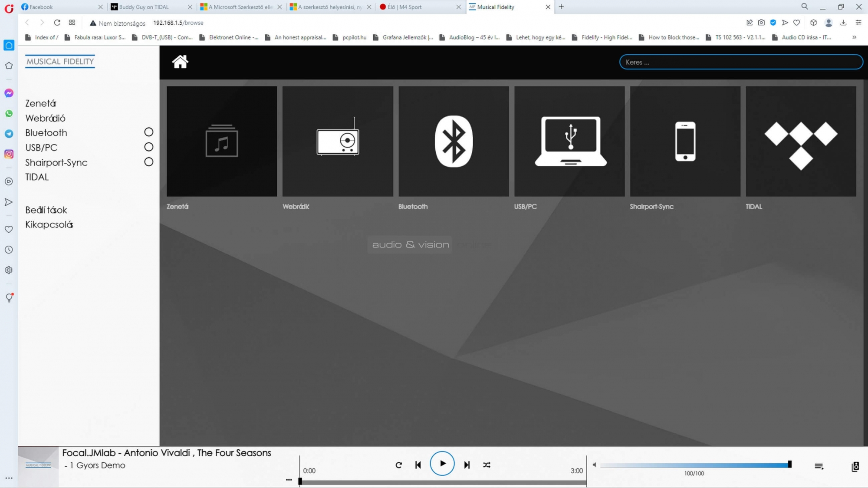Select Shairport-Sync in the left sidebar
Viewport: 868px width, 488px height.
pyautogui.click(x=56, y=162)
